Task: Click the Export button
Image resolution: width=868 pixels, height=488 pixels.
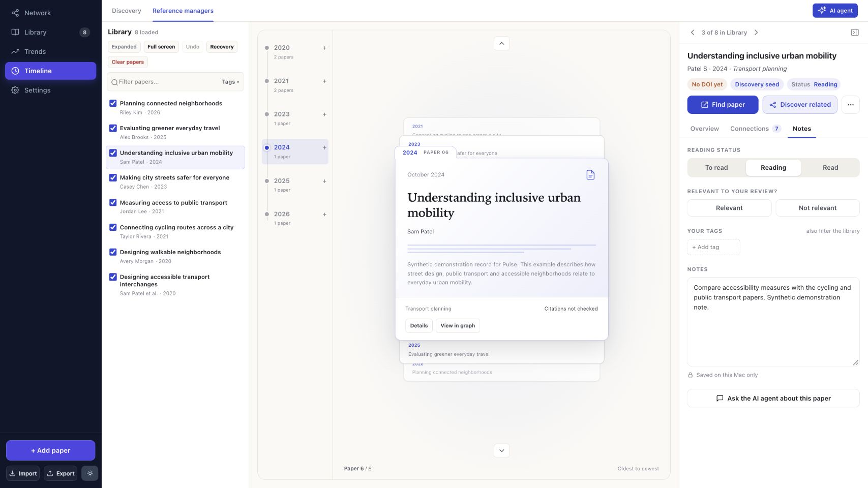Action: pos(61,473)
